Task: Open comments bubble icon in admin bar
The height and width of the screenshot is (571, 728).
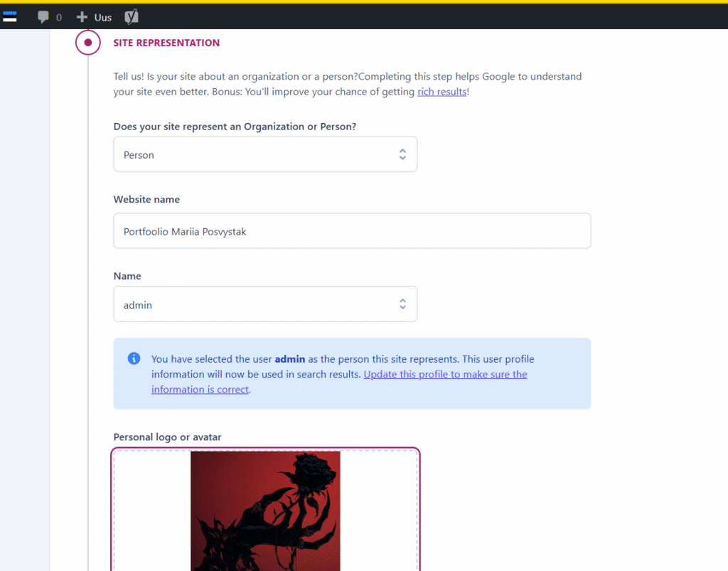Action: point(43,17)
